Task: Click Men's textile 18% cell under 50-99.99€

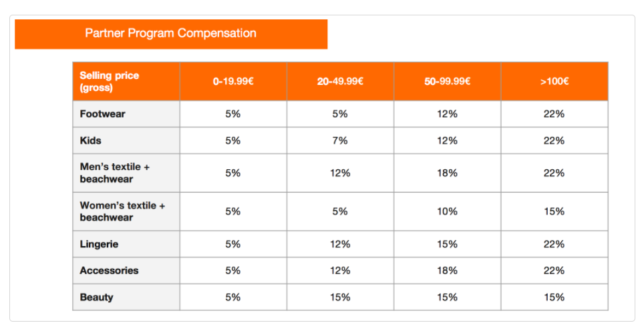Action: (447, 173)
